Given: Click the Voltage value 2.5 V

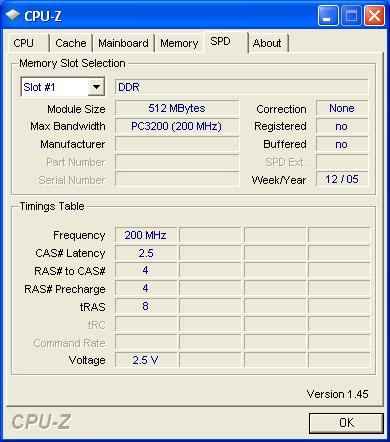Looking at the screenshot, I should 146,360.
